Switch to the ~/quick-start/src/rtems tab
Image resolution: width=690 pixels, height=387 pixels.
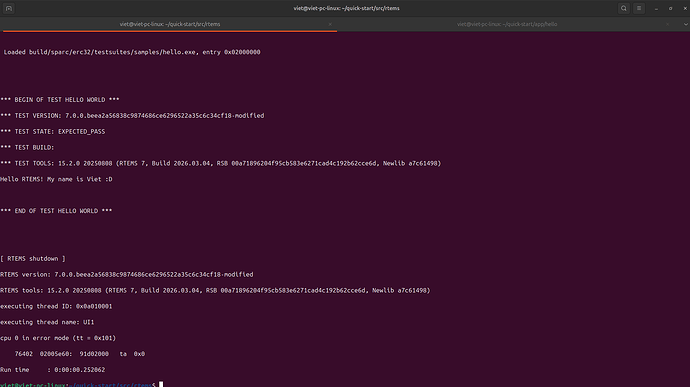[x=170, y=24]
